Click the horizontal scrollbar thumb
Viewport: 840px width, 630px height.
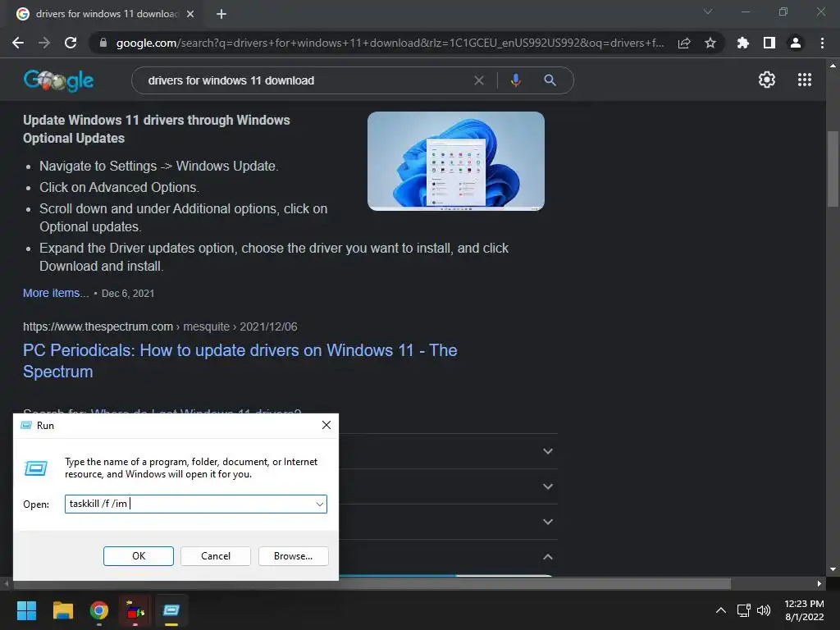pyautogui.click(x=372, y=583)
